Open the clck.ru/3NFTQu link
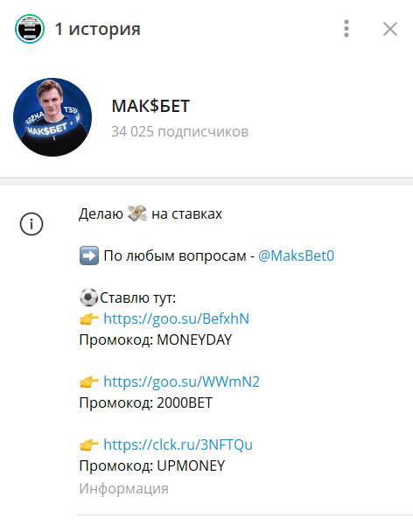413x532 pixels. 178,444
